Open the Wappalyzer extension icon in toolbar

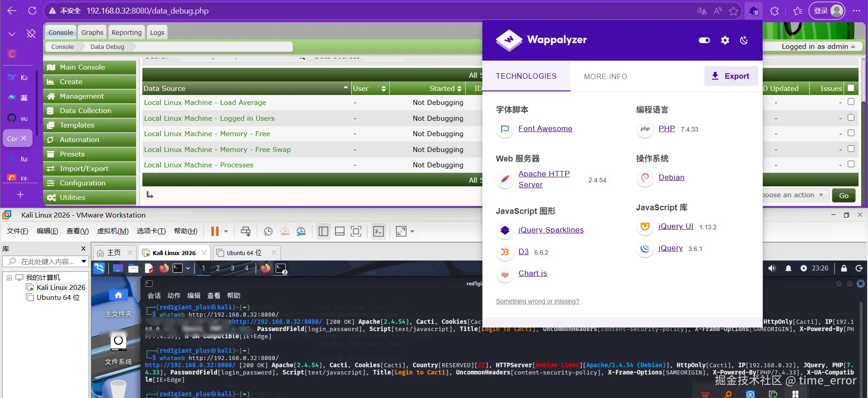[x=754, y=11]
